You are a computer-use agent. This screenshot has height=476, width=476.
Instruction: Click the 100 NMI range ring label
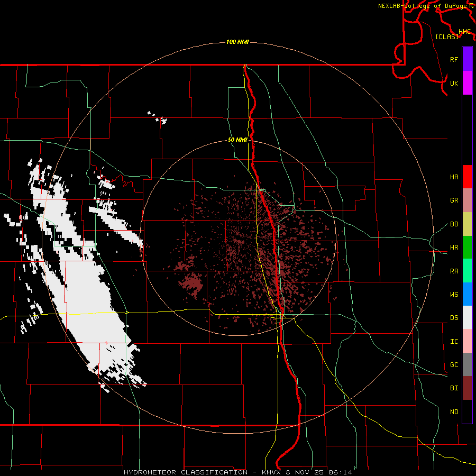237,42
